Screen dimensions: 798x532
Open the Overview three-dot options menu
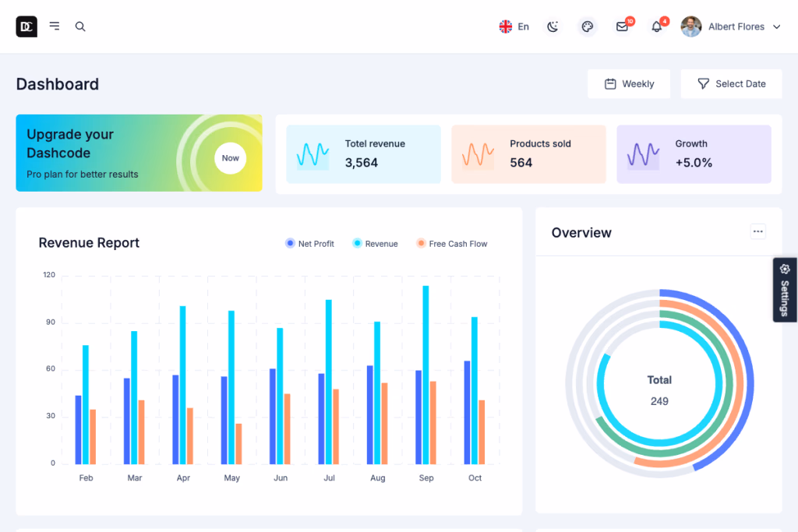pos(758,231)
